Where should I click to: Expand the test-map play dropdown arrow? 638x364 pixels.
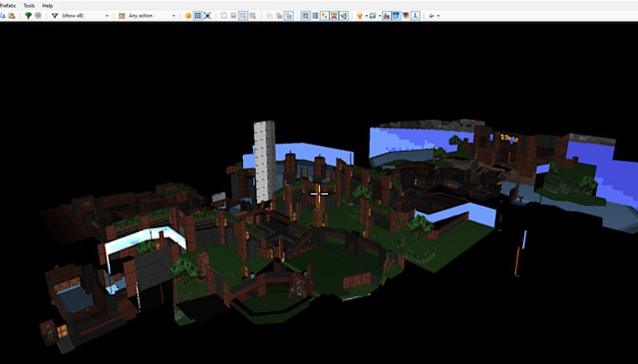(438, 16)
